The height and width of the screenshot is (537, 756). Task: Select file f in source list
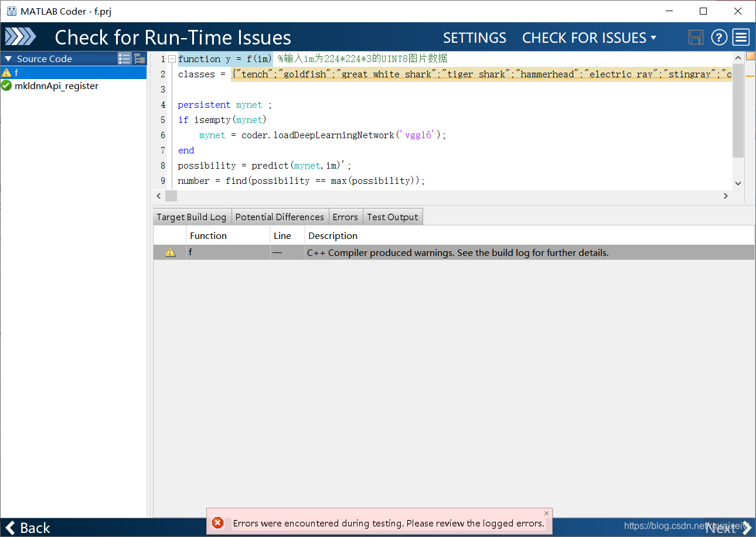pos(73,73)
